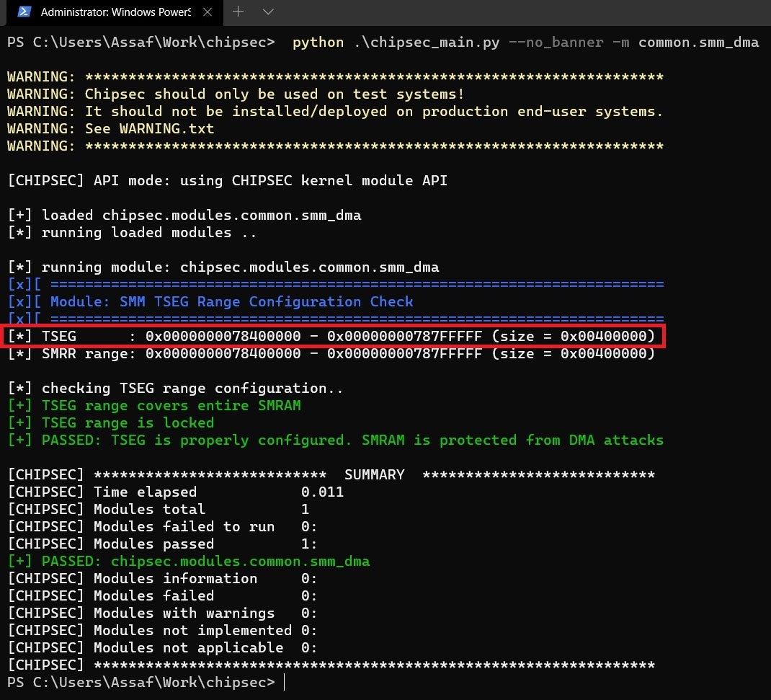Viewport: 771px width, 700px height.
Task: Click the CHIPSEC SUMMARY header line
Action: point(331,475)
